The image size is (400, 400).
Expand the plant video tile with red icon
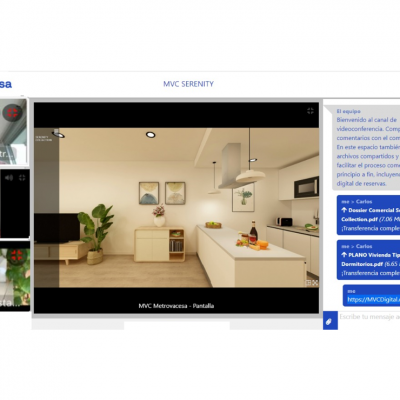coord(16,256)
